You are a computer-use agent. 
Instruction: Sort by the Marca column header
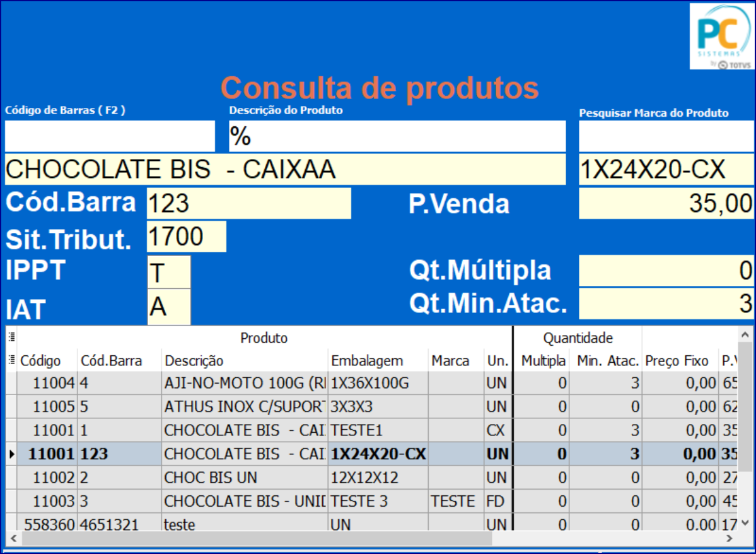456,360
